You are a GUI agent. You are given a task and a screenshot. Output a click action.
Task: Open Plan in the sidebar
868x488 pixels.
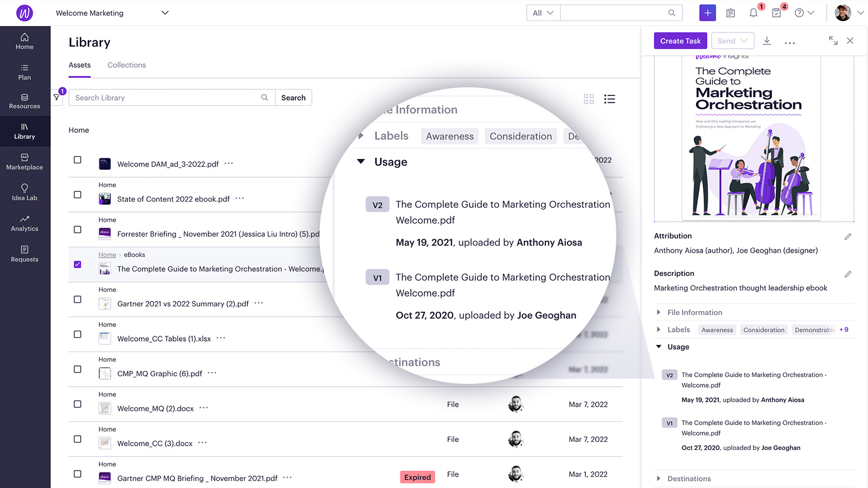[x=24, y=72]
